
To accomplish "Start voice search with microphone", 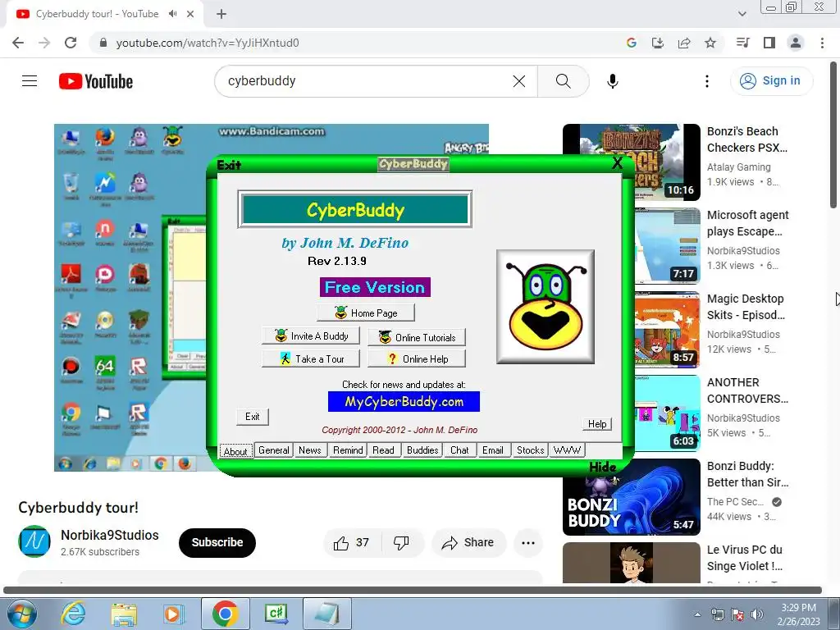I will click(612, 81).
